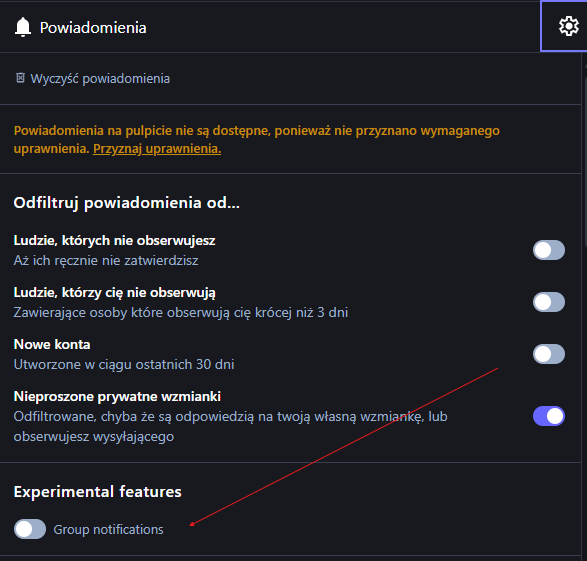This screenshot has height=561, width=587.
Task: Click the Group notifications label text
Action: tap(108, 530)
